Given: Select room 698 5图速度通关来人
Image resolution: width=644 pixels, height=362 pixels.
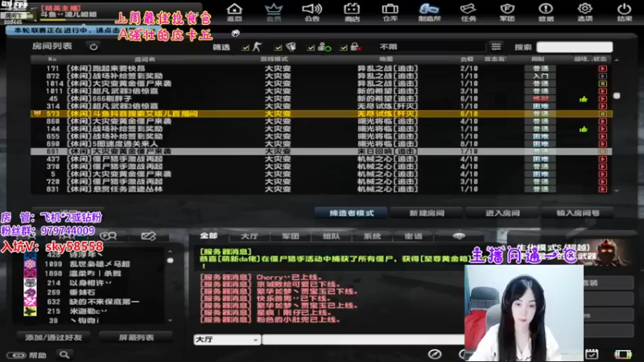Looking at the screenshot, I should point(321,144).
